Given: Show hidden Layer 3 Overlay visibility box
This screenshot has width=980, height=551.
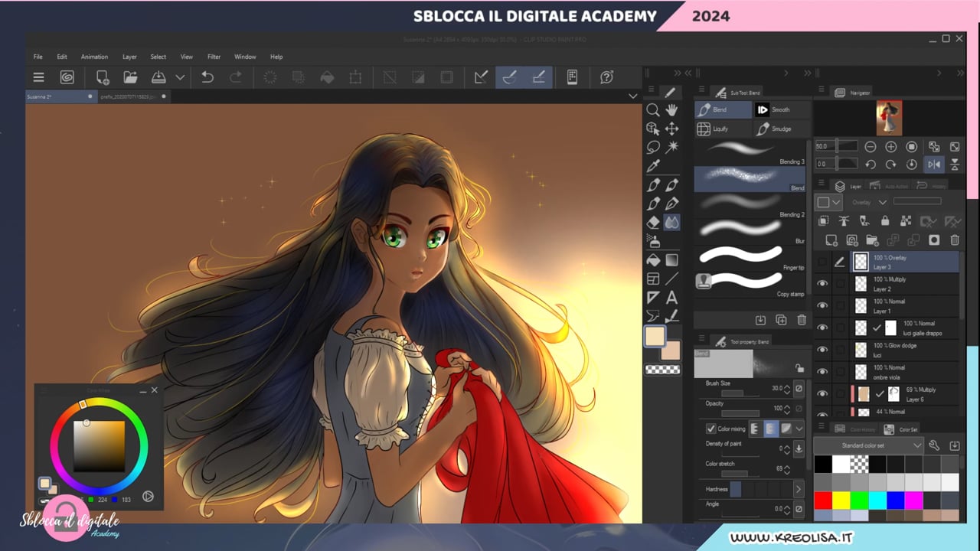Looking at the screenshot, I should point(822,262).
